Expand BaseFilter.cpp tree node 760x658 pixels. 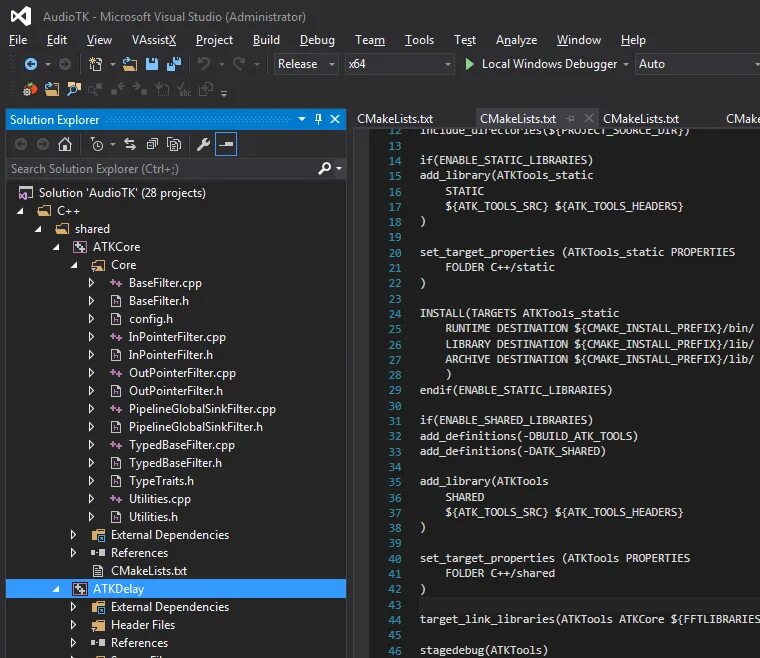tap(92, 283)
